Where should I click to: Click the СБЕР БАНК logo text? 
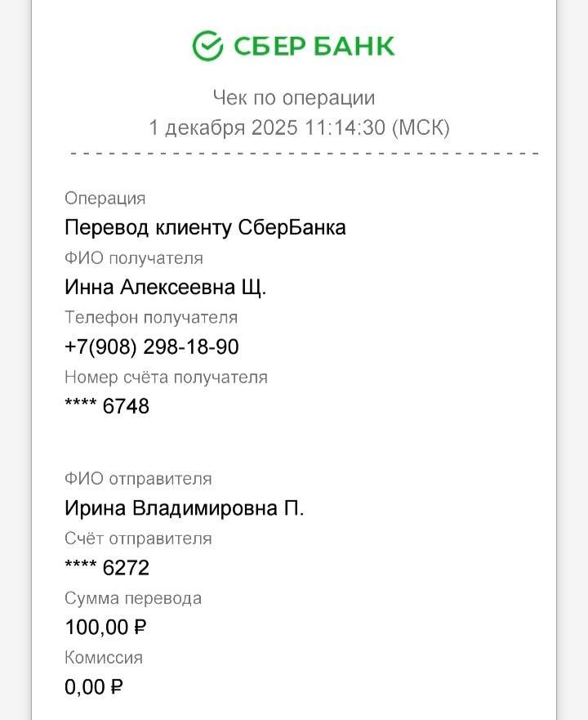click(314, 46)
